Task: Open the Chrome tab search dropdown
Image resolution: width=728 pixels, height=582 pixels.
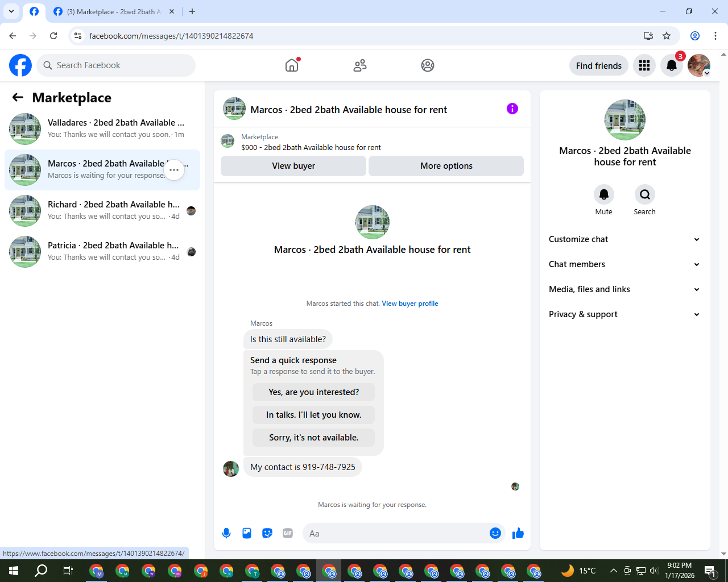Action: click(11, 11)
